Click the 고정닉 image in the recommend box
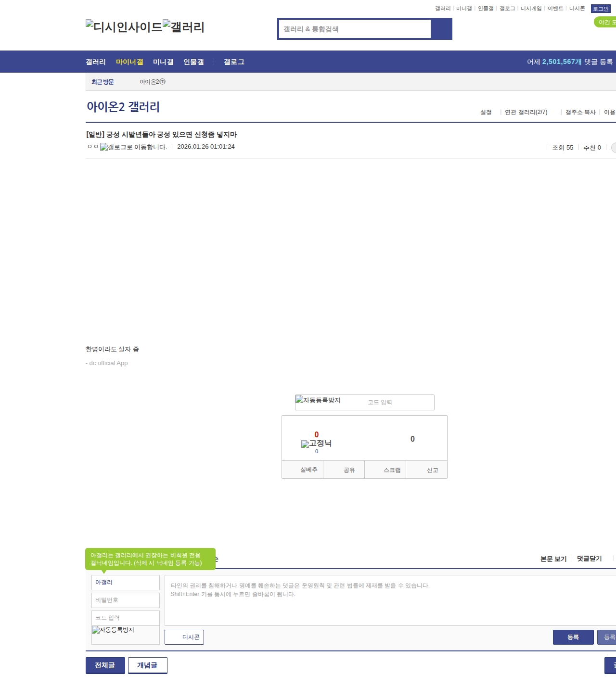Screen dimensions: 616x687 [316, 444]
